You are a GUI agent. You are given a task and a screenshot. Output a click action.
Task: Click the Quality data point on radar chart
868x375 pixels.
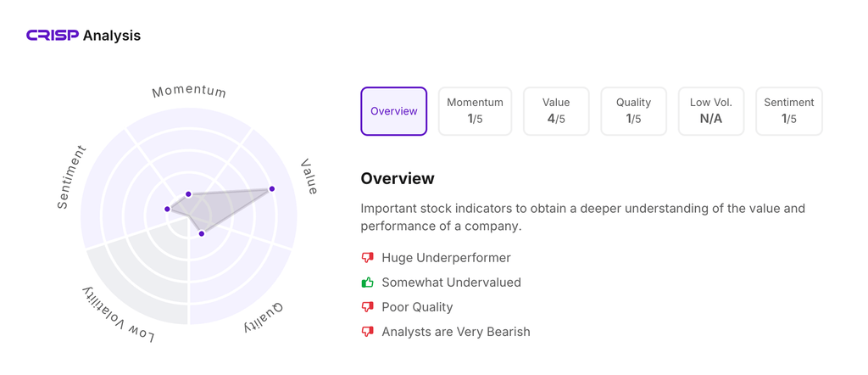click(x=202, y=233)
